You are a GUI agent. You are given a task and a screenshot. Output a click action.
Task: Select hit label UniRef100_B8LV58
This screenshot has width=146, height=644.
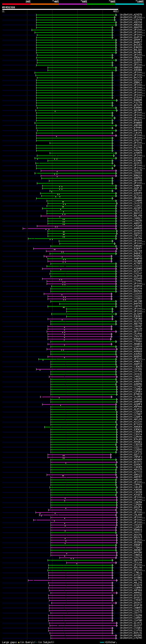(x=131, y=216)
